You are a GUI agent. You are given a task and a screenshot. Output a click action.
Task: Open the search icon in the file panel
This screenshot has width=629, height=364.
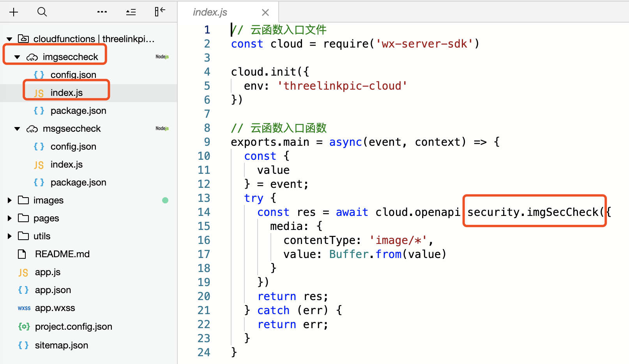[x=42, y=12]
